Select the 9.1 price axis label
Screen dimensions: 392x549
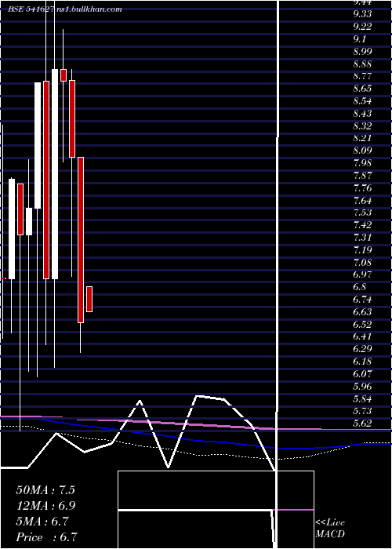click(361, 39)
